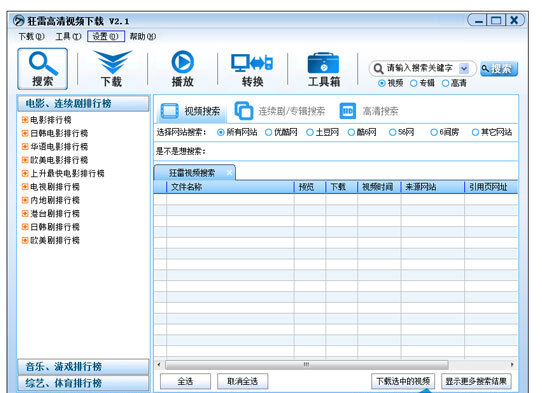Open the 下载(D) menu
542x393 pixels.
(31, 36)
